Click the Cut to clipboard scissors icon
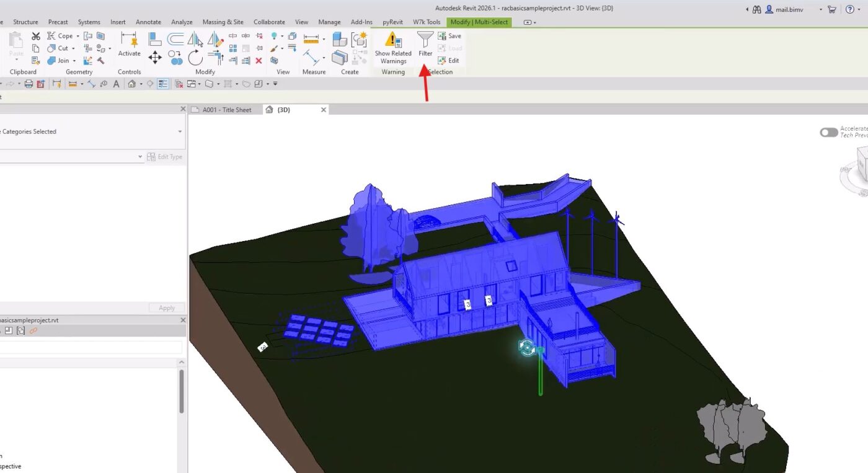 pyautogui.click(x=36, y=36)
